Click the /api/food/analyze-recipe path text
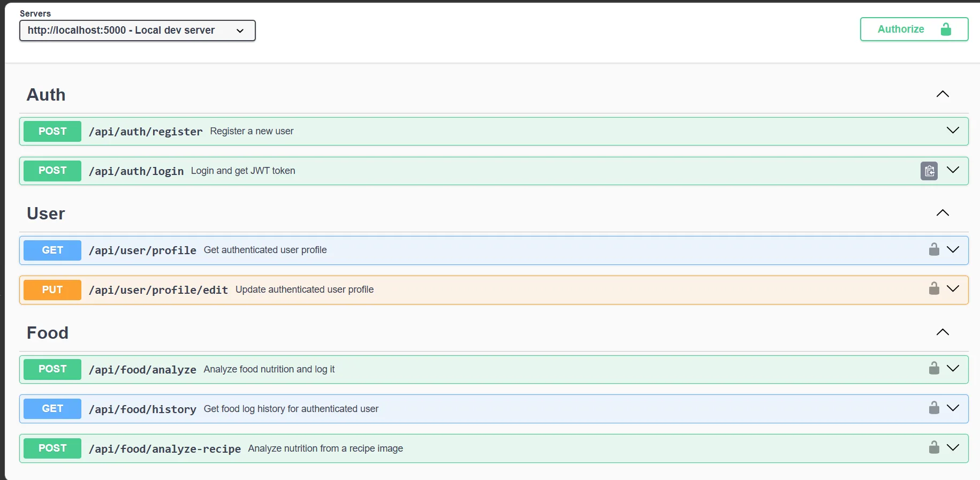980x480 pixels. (165, 449)
